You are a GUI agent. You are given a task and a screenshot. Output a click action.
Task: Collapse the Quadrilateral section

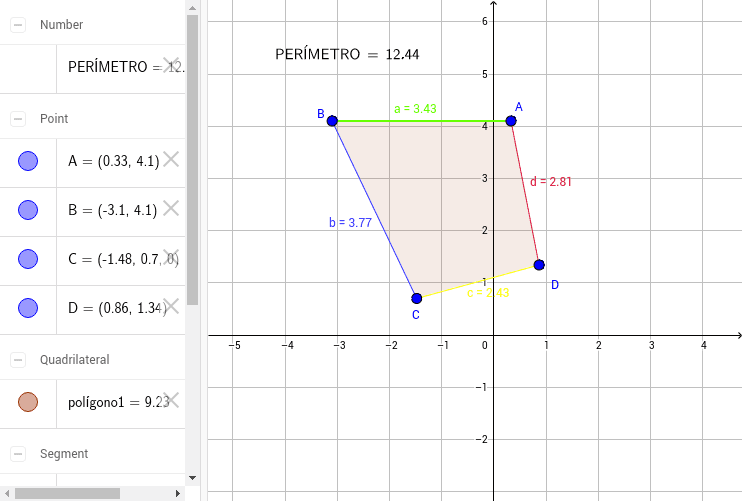point(18,360)
